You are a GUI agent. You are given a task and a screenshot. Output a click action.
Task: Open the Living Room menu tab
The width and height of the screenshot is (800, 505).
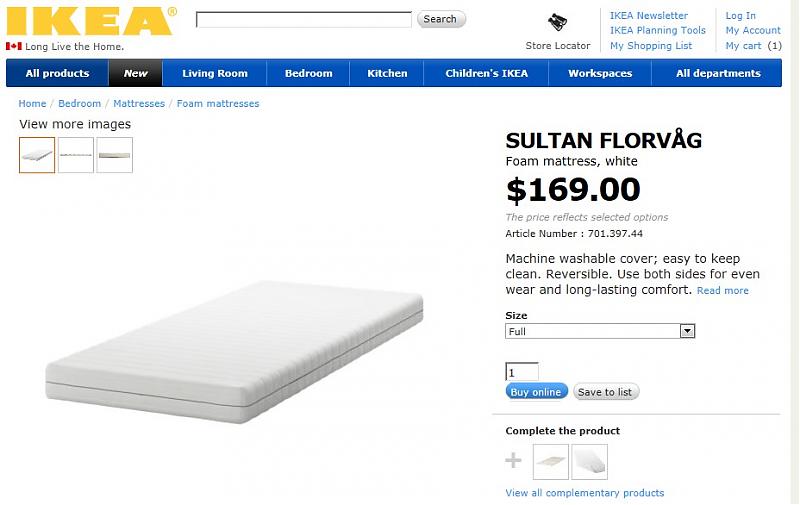215,73
